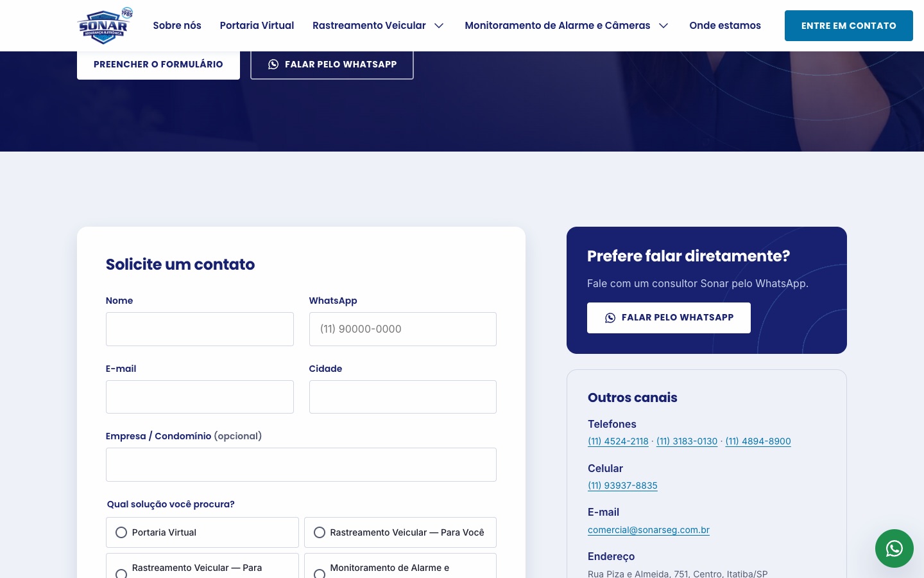The width and height of the screenshot is (924, 578).
Task: Click the hero FALAR PELO WHATSAPP button
Action: [x=332, y=64]
